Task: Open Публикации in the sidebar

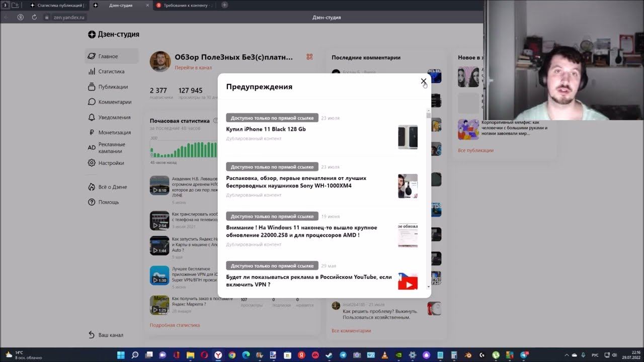Action: click(x=112, y=87)
